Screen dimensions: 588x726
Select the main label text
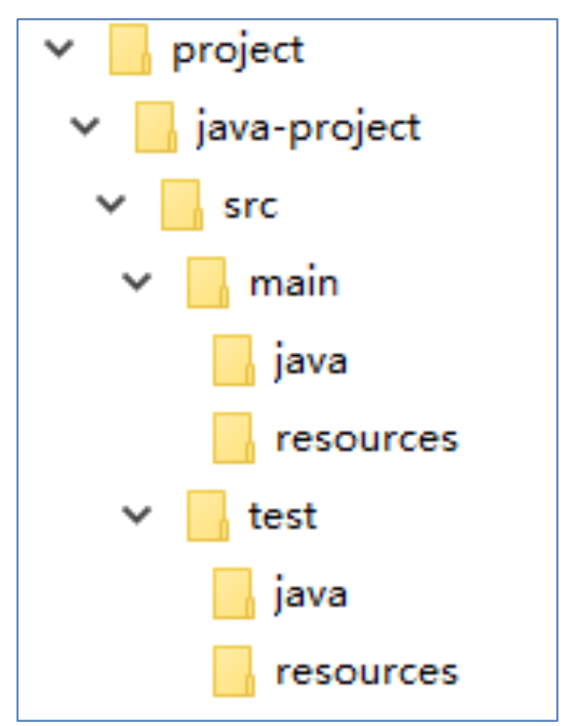[x=295, y=281]
